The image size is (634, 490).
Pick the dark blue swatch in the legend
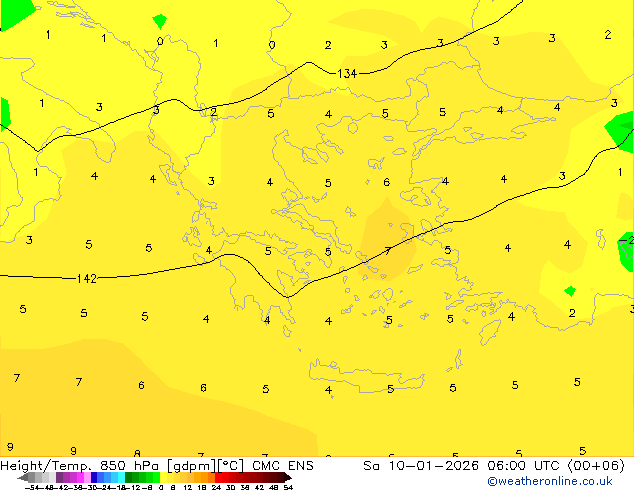tap(94, 477)
